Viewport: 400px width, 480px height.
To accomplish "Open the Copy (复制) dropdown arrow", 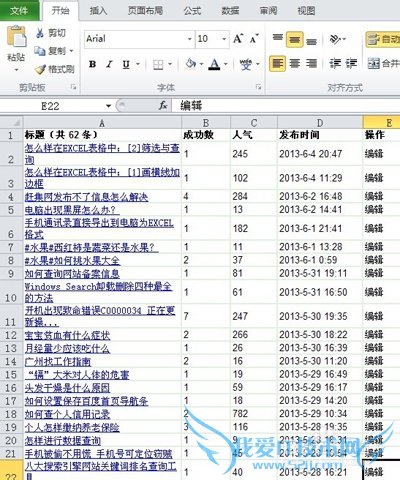I will [71, 51].
